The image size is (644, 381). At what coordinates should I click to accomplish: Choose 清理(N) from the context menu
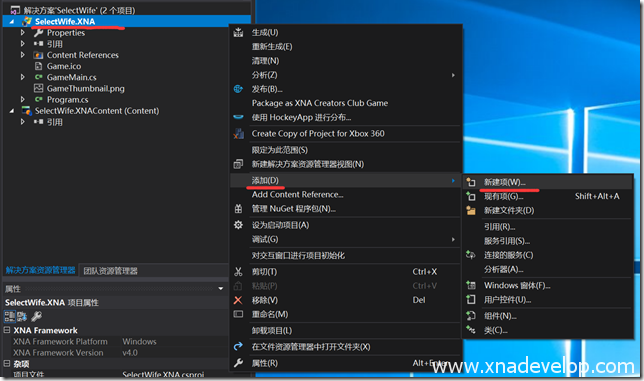(x=345, y=61)
